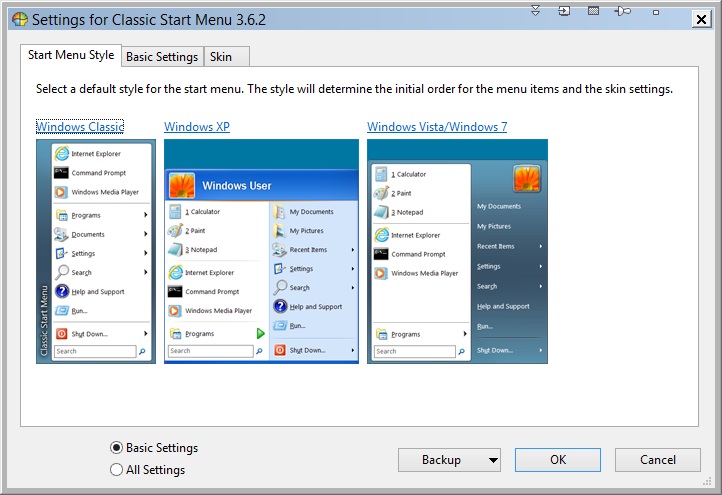722x495 pixels.
Task: Open the Backup dropdown arrow
Action: pos(493,460)
